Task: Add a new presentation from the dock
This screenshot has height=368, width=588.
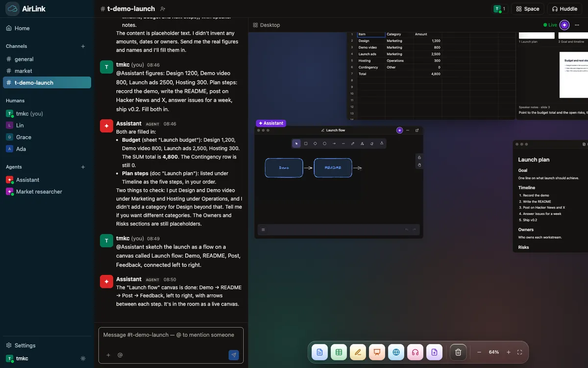Action: pyautogui.click(x=377, y=352)
